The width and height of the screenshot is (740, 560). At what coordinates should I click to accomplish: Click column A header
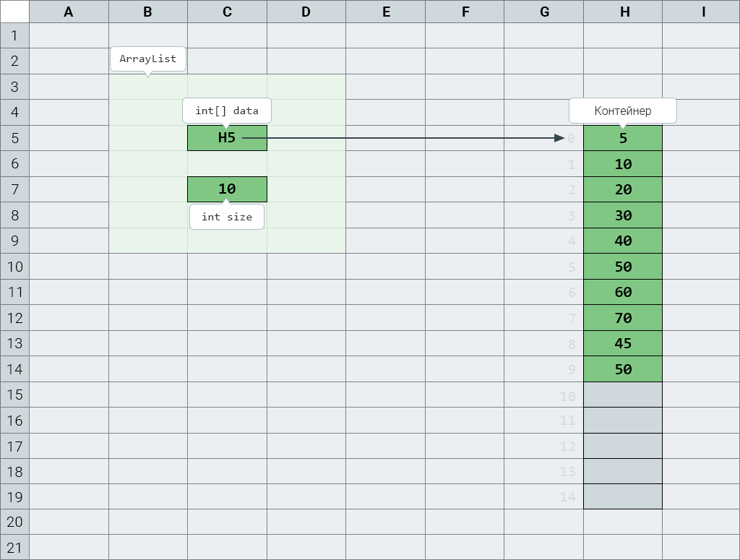click(69, 12)
